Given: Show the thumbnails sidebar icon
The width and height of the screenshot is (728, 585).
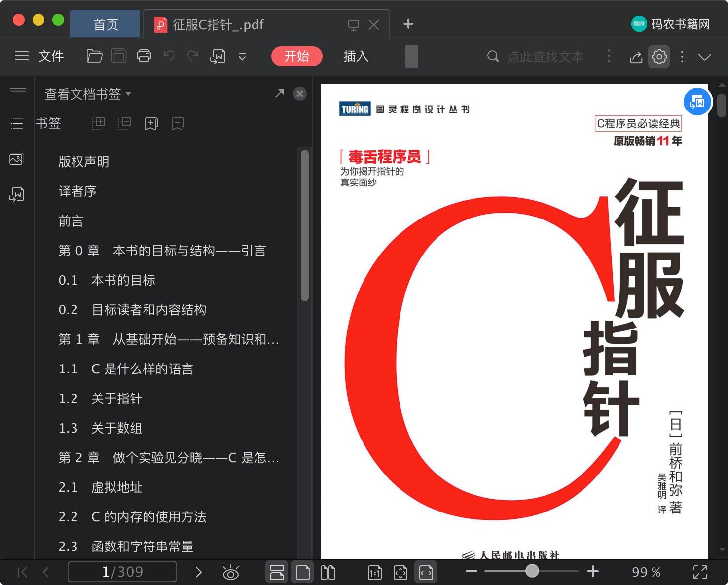Looking at the screenshot, I should pyautogui.click(x=16, y=159).
